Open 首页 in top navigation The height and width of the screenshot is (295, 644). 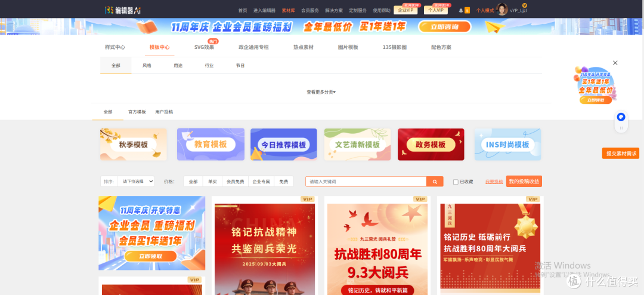point(243,11)
